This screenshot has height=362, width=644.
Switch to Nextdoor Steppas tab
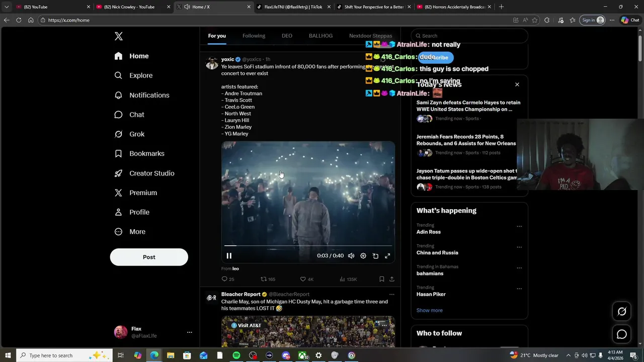pyautogui.click(x=370, y=36)
